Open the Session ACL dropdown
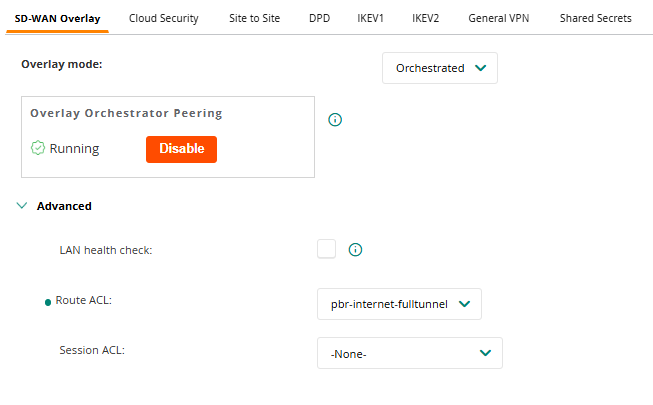Image resolution: width=653 pixels, height=405 pixels. (409, 353)
